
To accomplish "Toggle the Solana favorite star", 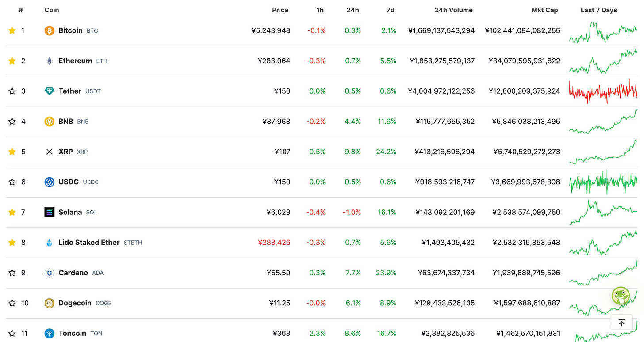I will pyautogui.click(x=12, y=212).
